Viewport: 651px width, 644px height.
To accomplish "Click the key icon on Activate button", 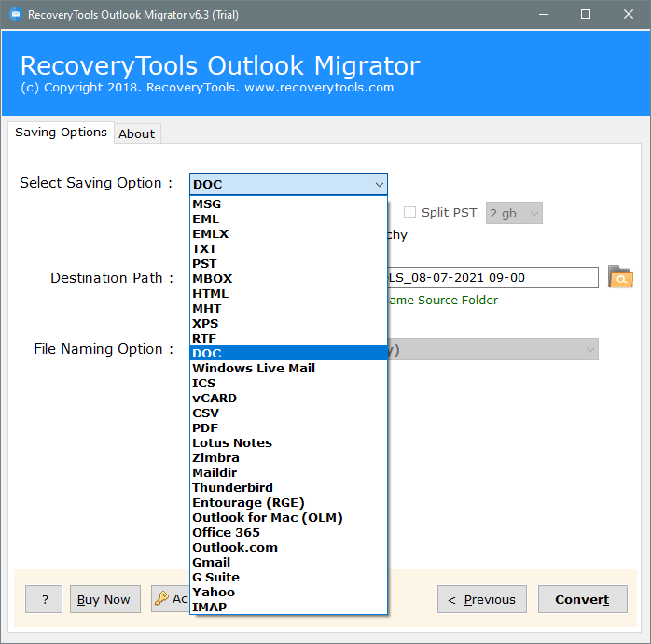I will tap(161, 598).
